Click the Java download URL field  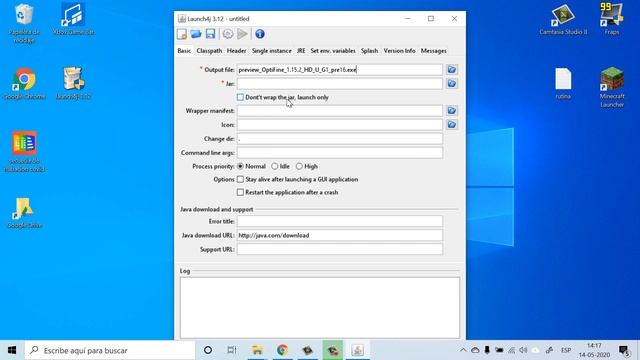[340, 235]
